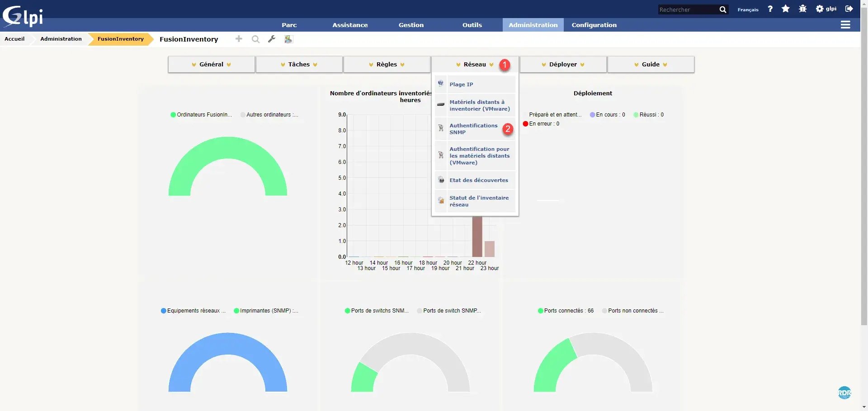
Task: Toggle Ports de switch SNMP.. grey legend
Action: (x=449, y=311)
